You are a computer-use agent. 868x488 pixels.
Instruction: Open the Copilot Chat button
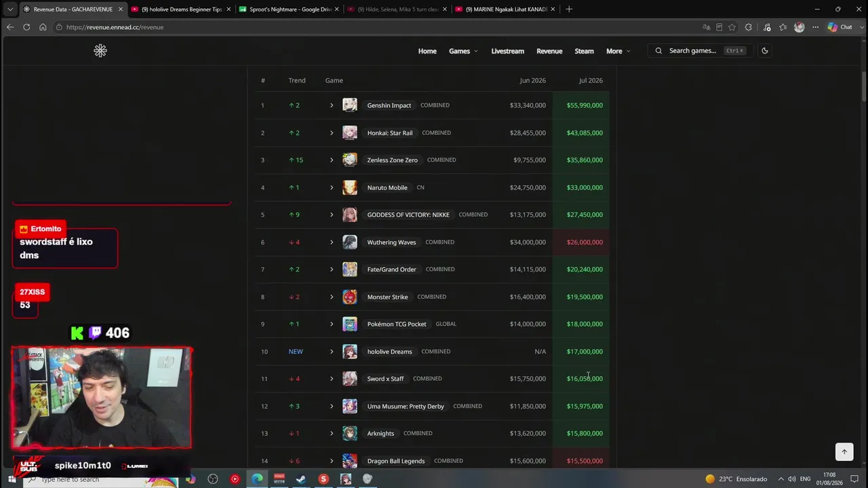[840, 27]
